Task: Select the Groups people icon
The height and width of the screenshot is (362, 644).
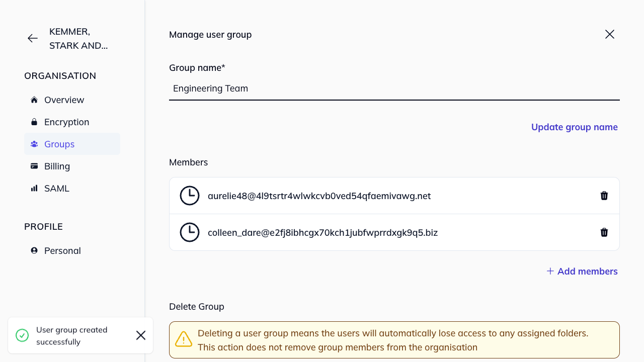Action: click(34, 143)
